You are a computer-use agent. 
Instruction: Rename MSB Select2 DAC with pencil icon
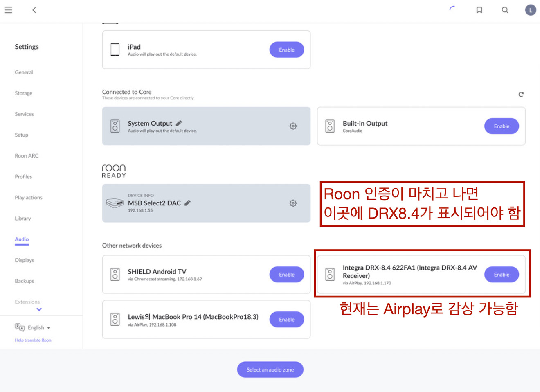[188, 203]
